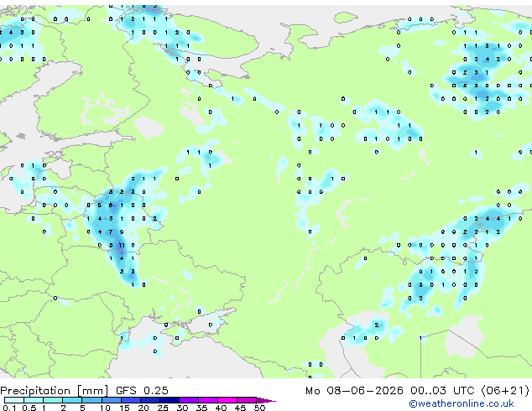
Task: Select the 0.5–1 mm legend swatch
Action: (34, 400)
